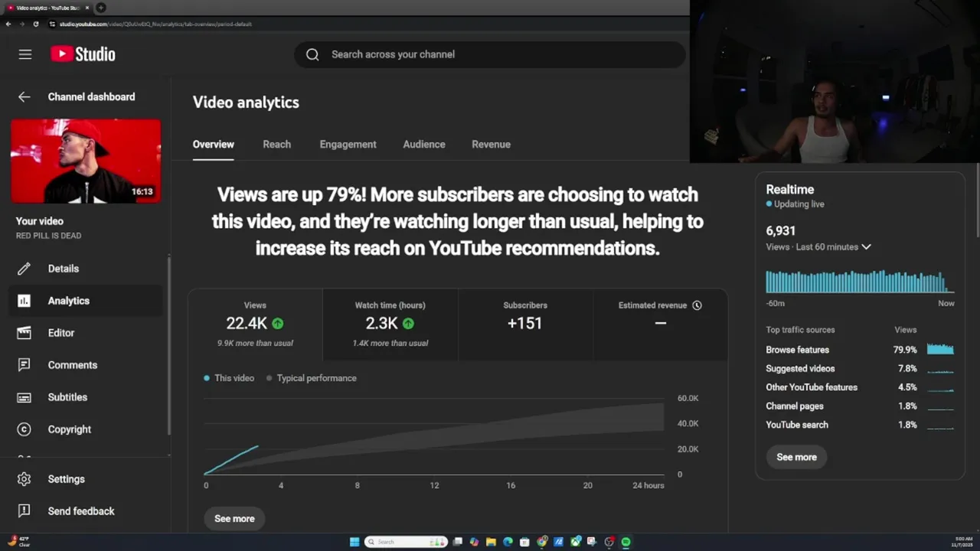Switch to the Revenue tab
Viewport: 980px width, 551px height.
[491, 144]
